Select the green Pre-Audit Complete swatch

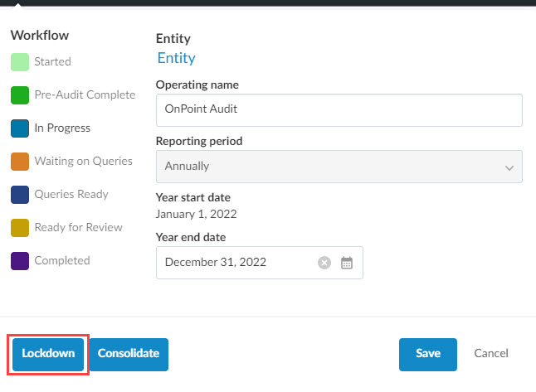point(20,95)
